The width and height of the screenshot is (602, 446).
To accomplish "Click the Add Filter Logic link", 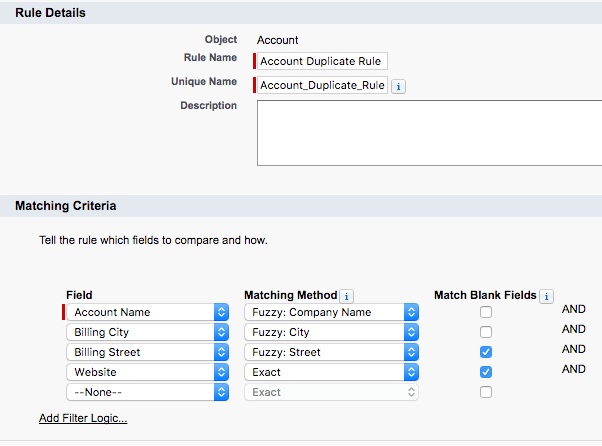I will [x=83, y=418].
